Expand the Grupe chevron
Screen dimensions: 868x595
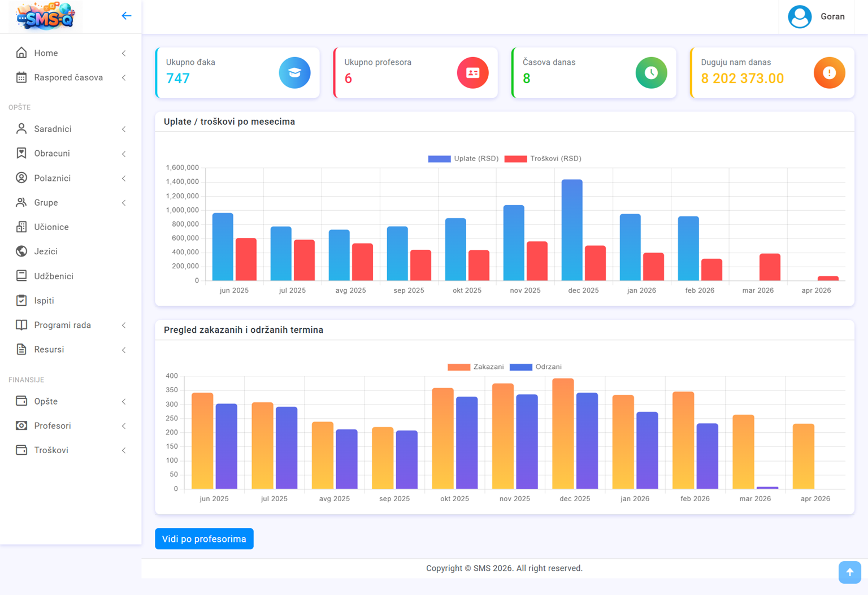click(x=124, y=203)
